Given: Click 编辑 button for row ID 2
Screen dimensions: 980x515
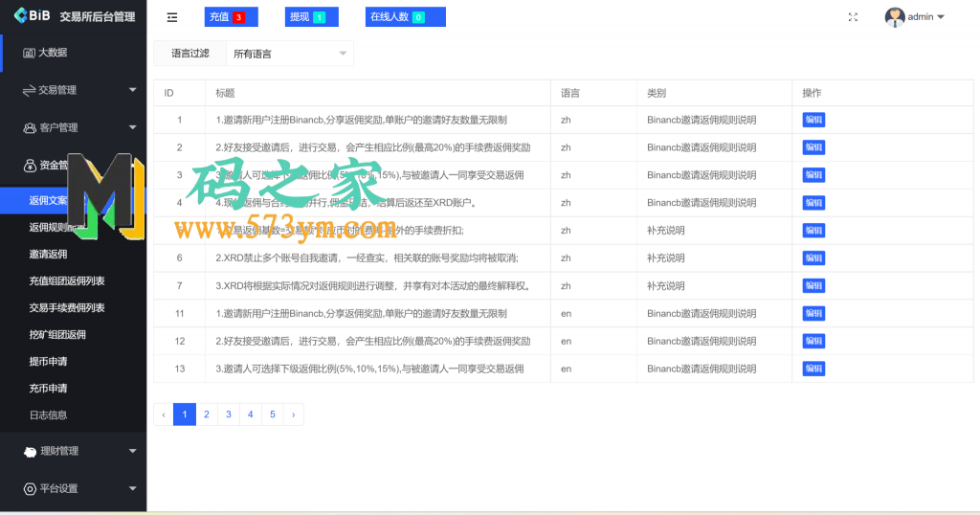Looking at the screenshot, I should point(813,147).
